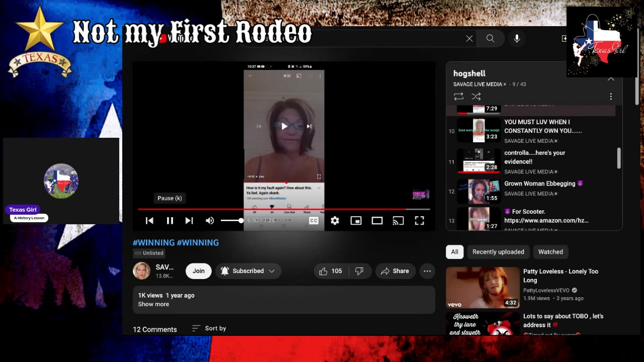
Task: Click thumbnail of the 1:55 playlist video
Action: pyautogui.click(x=478, y=192)
